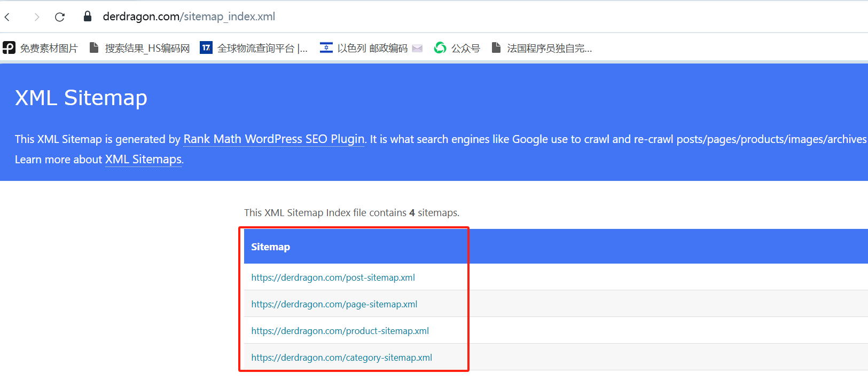Click the padlock site info icon
The width and height of the screenshot is (868, 389).
point(88,17)
